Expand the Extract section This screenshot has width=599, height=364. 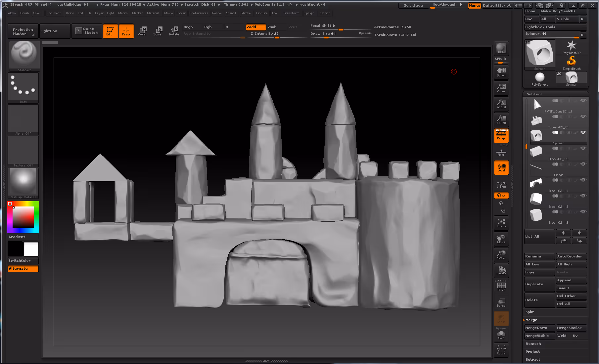pyautogui.click(x=533, y=360)
